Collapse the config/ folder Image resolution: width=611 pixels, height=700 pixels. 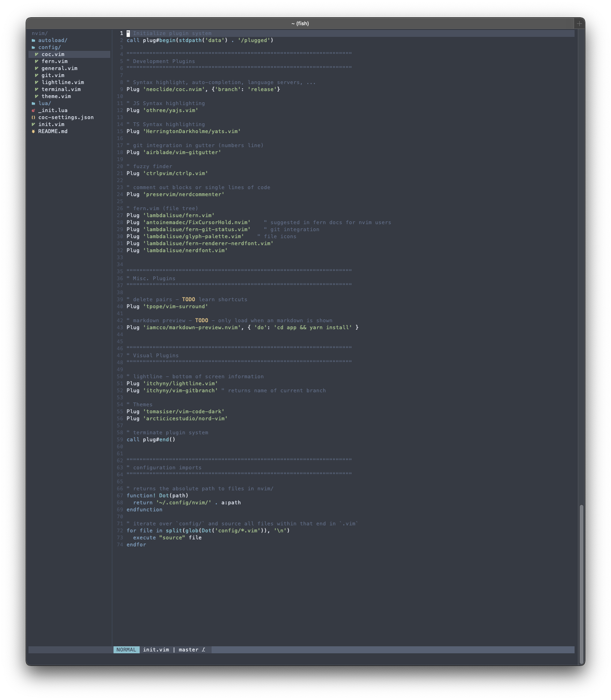[50, 47]
